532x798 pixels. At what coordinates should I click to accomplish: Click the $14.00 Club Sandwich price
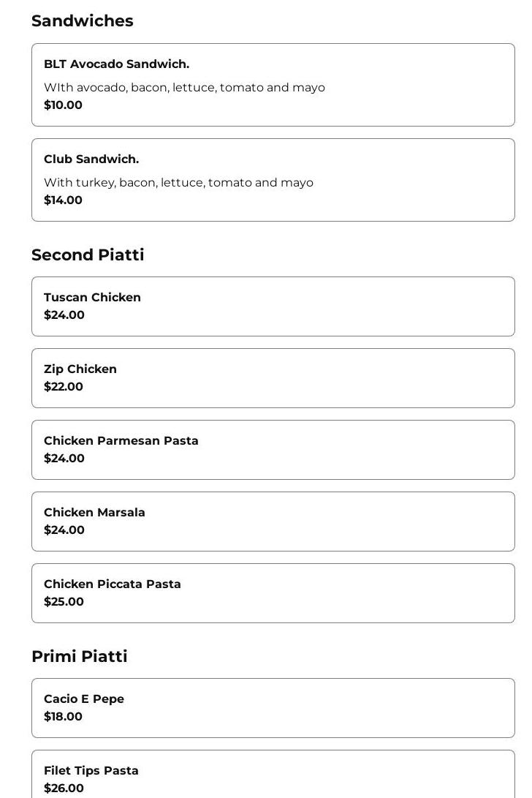(x=63, y=200)
